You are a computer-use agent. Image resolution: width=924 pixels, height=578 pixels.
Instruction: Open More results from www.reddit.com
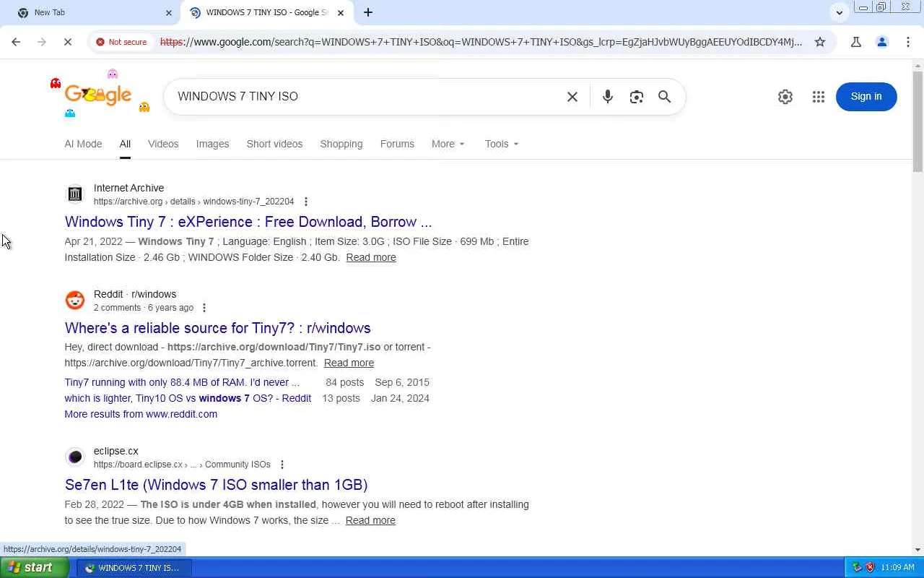(x=141, y=414)
